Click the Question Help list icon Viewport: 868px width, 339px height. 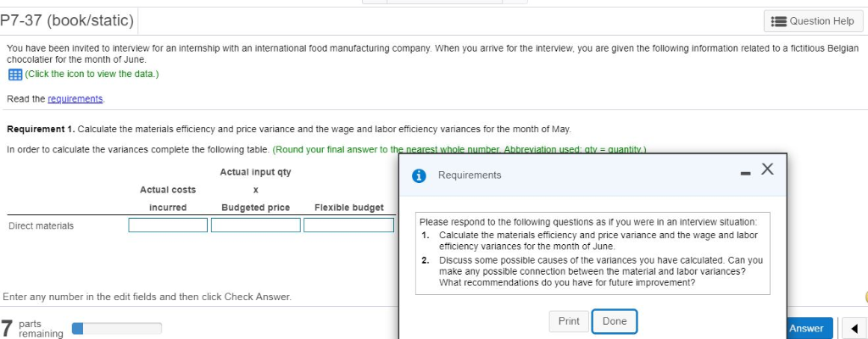click(777, 20)
